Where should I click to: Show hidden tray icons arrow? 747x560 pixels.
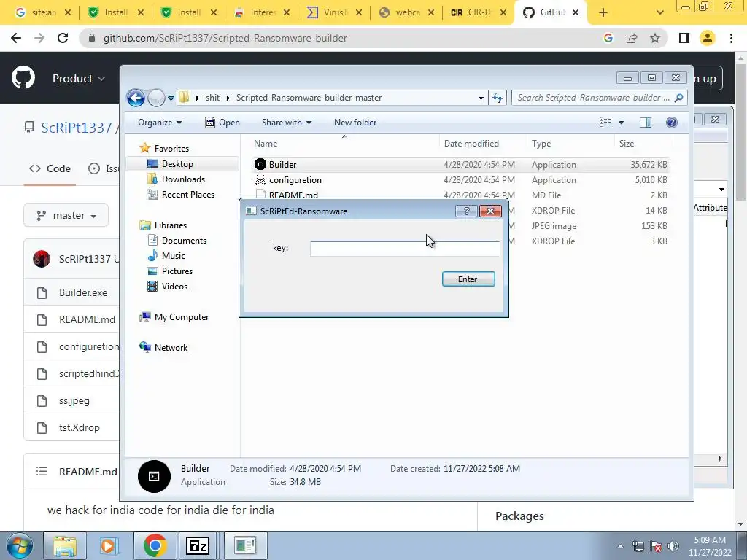point(620,547)
